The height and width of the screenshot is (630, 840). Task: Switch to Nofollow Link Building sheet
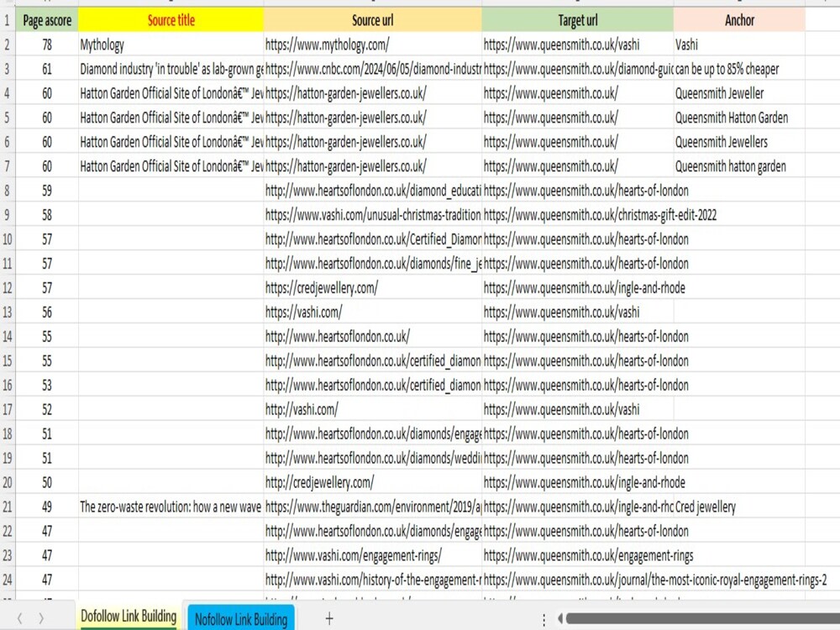(241, 619)
